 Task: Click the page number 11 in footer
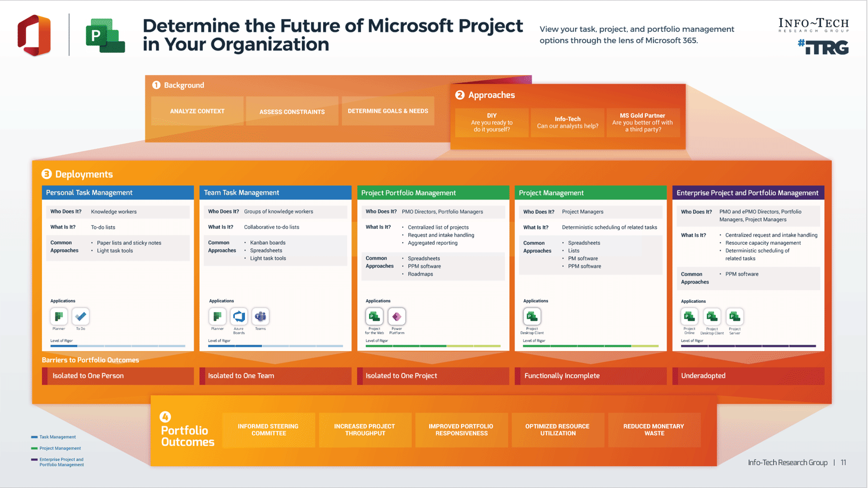pos(844,462)
